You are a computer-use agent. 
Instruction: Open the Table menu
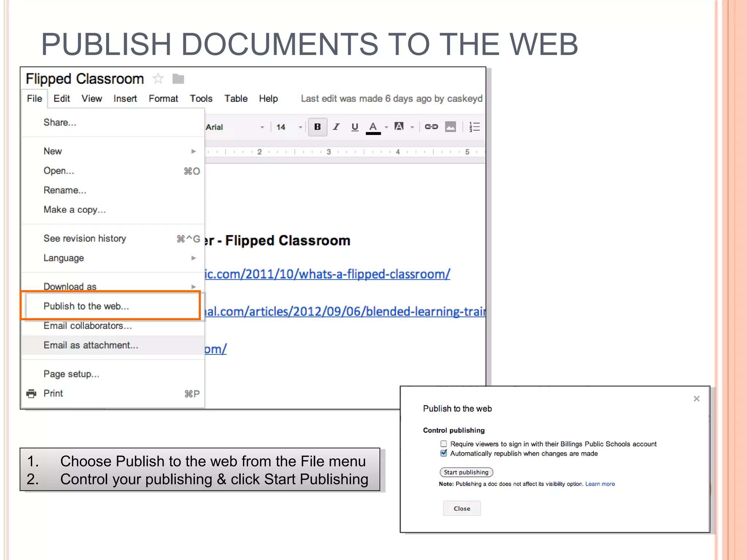point(236,99)
